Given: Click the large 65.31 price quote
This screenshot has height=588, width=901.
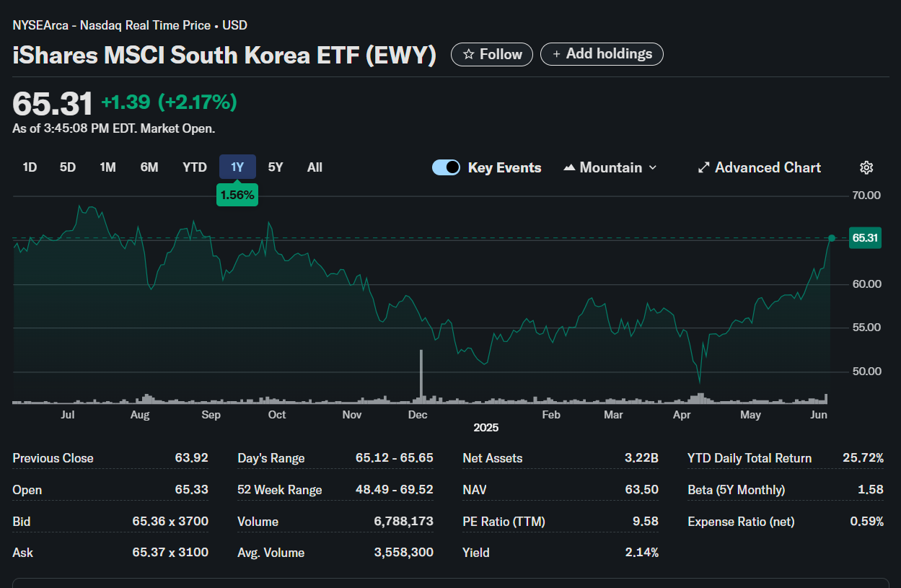Looking at the screenshot, I should click(x=53, y=103).
